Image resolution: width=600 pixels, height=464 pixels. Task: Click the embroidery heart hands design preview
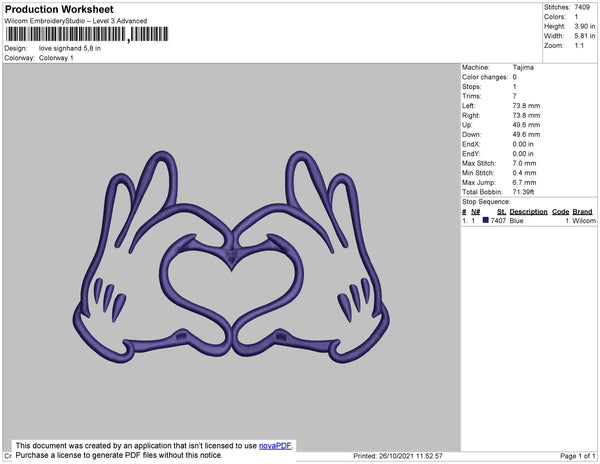click(x=231, y=257)
